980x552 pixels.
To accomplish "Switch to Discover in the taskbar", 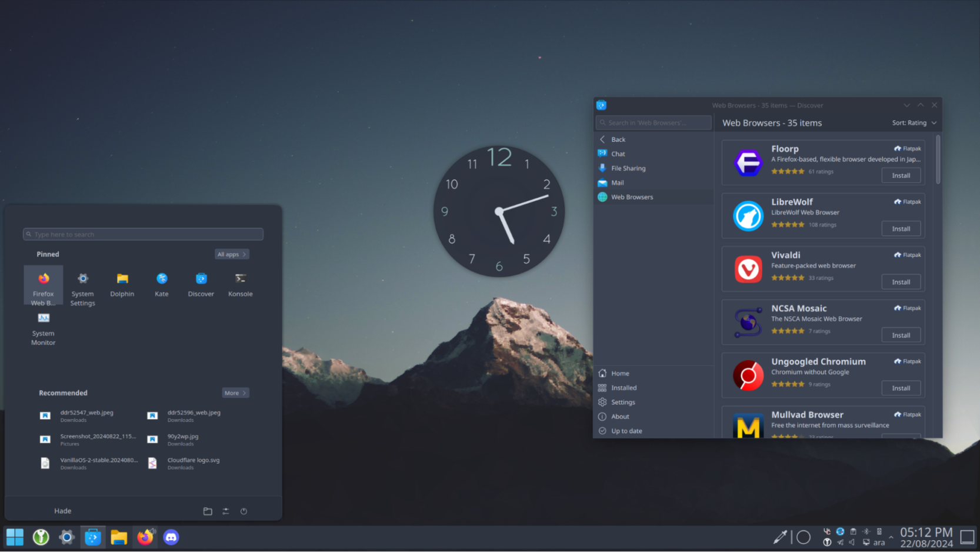I will (93, 537).
